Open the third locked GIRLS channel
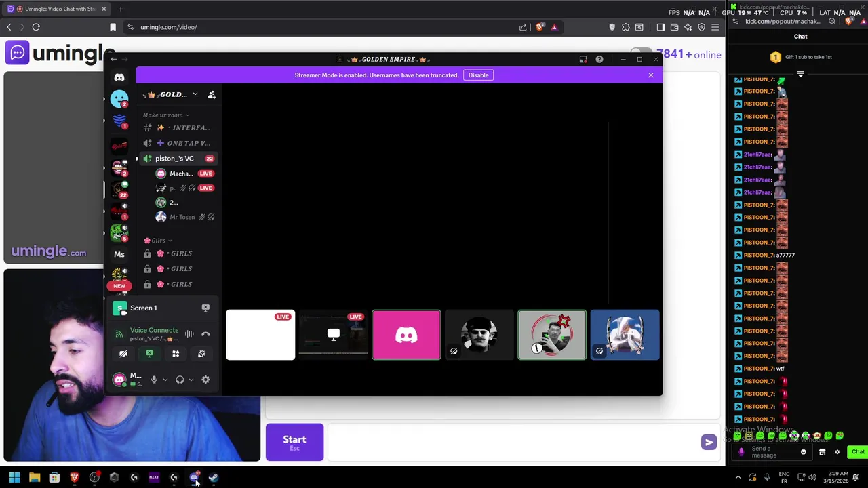This screenshot has width=868, height=488. click(179, 284)
